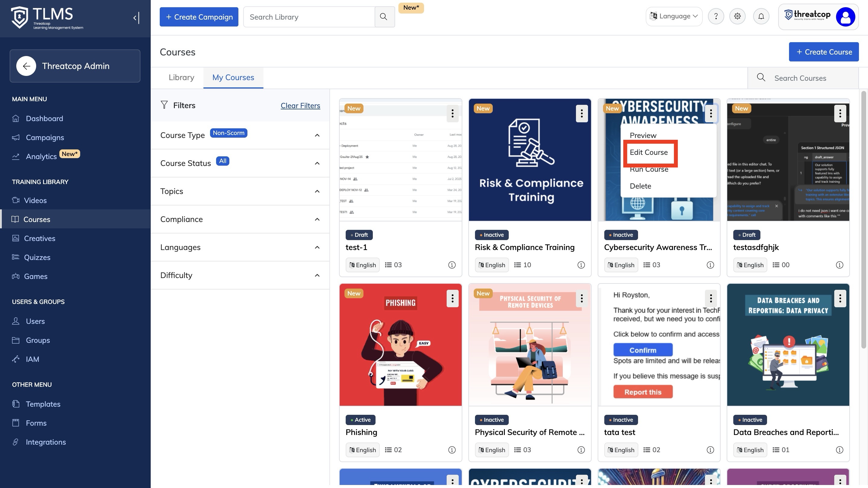Open the three-dot menu on the Phishing course card
The height and width of the screenshot is (488, 868).
point(452,298)
